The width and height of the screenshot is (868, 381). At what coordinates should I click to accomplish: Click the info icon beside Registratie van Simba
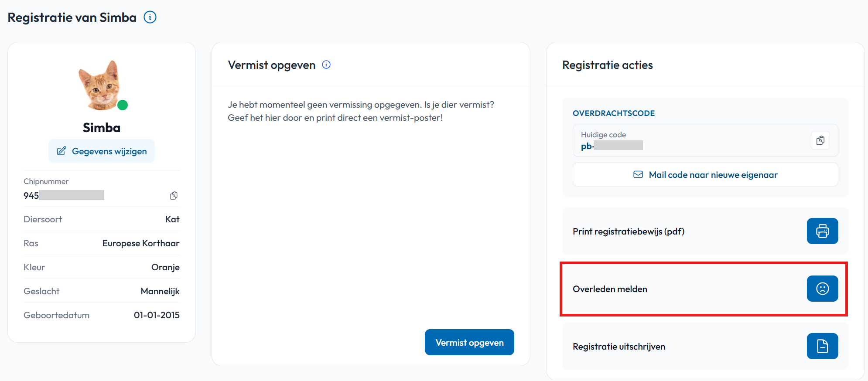click(150, 17)
